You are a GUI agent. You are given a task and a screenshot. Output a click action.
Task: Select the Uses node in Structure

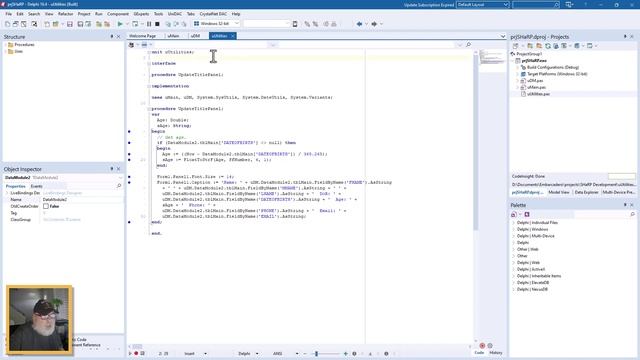18,52
